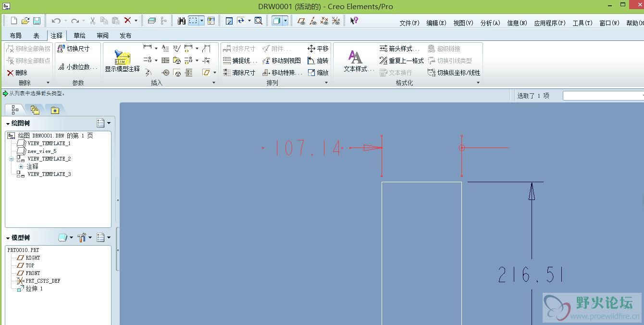
Task: Open the 编辑(E) menu
Action: click(436, 23)
